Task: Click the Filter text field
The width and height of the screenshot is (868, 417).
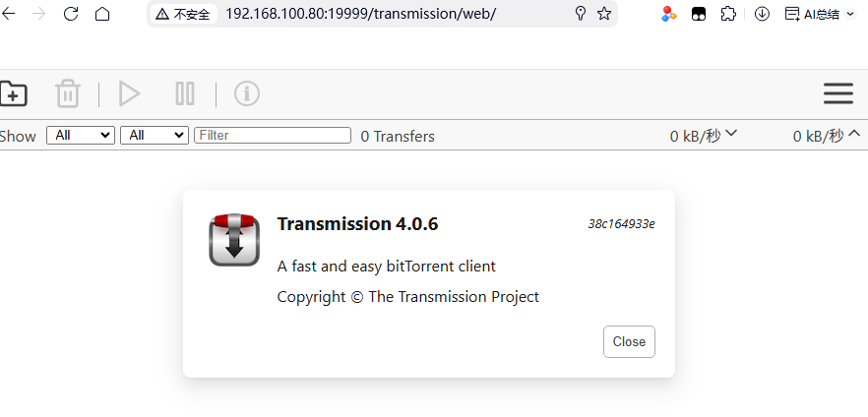Action: 273,135
